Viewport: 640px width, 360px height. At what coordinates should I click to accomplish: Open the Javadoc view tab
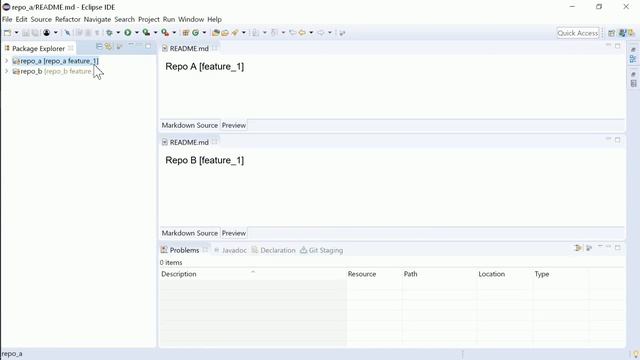(230, 250)
